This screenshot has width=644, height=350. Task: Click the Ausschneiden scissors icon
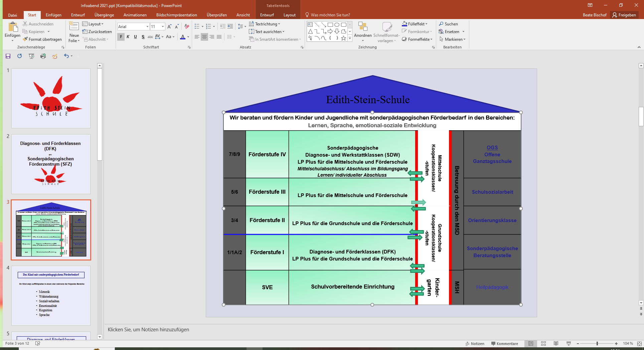coord(25,24)
